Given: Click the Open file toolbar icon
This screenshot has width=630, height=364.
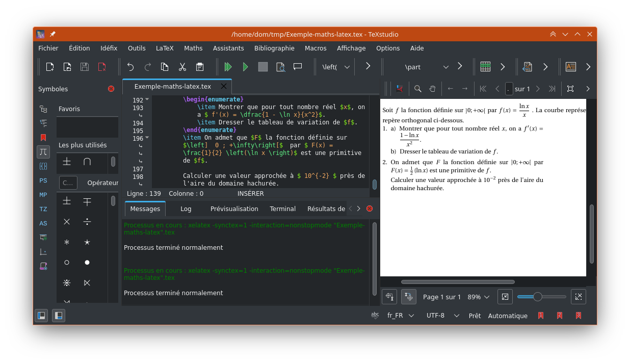Looking at the screenshot, I should point(67,67).
